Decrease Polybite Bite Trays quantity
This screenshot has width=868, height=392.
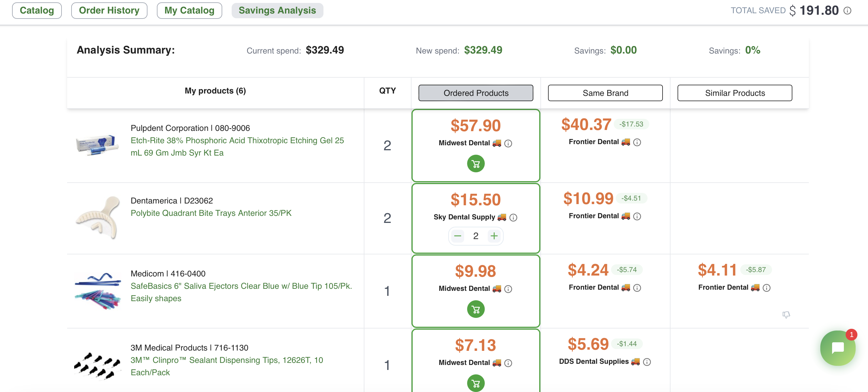[x=457, y=236]
